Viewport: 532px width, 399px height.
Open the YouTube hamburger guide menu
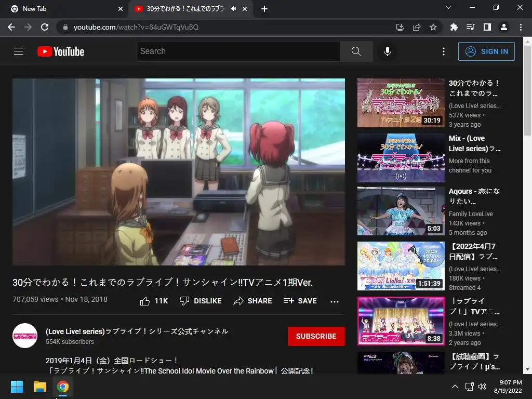(19, 51)
